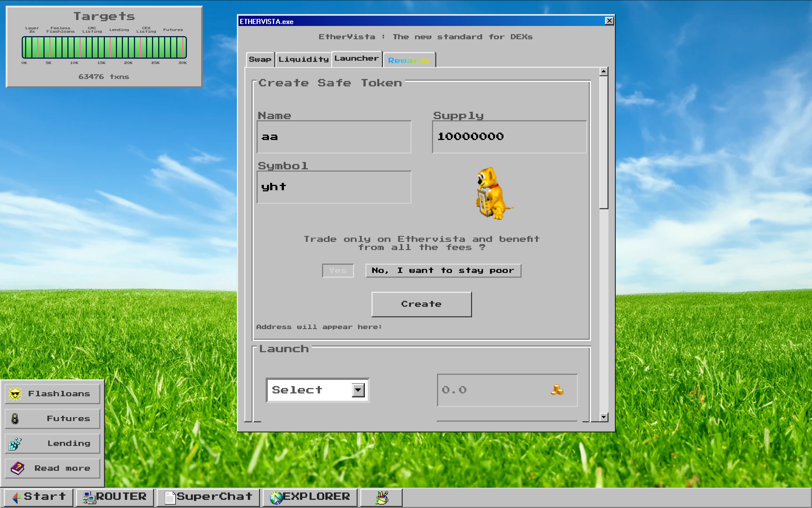Viewport: 812px width, 508px height.
Task: Click the scrollbar up arrow
Action: point(604,71)
